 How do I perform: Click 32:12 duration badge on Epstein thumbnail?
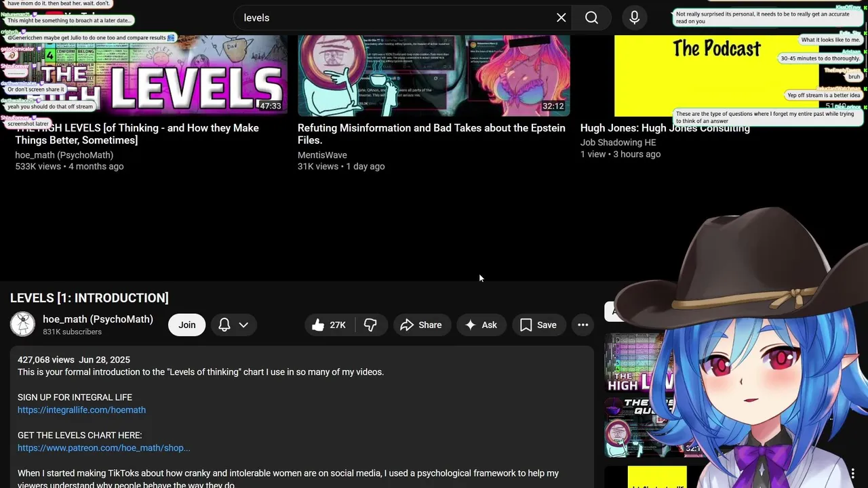pos(553,106)
